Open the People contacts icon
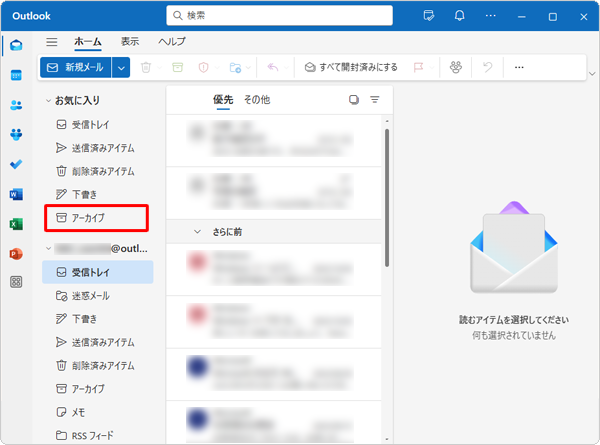Screen dimensions: 600x445 [x=16, y=105]
